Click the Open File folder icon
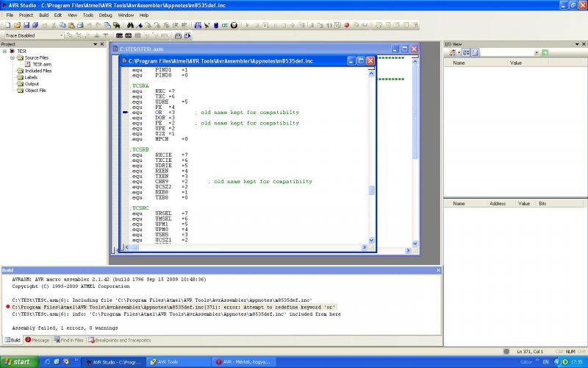The image size is (588, 368). 17,25
